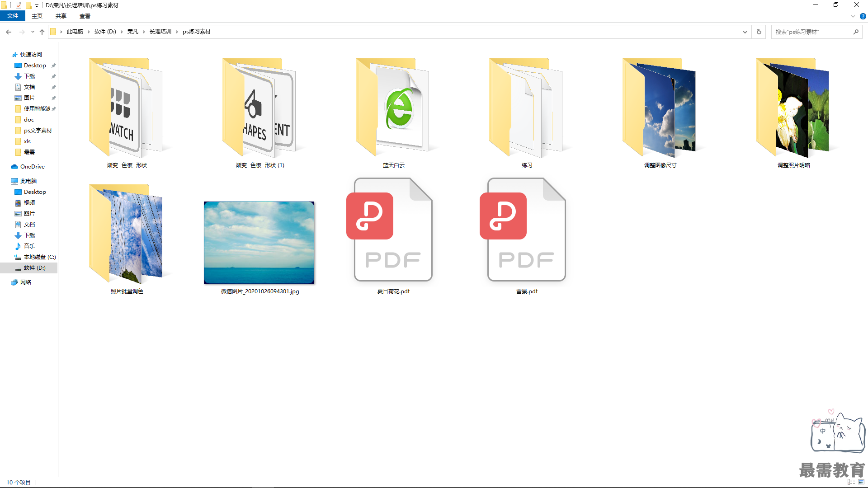Switch to large thumbnails view icon

(861, 482)
